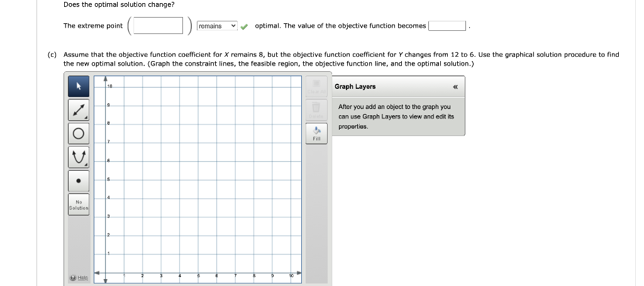The width and height of the screenshot is (644, 286).
Task: Click the Fill tool button
Action: (316, 134)
